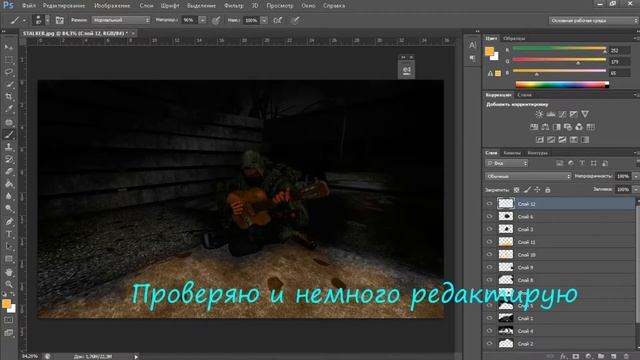The height and width of the screenshot is (360, 640).
Task: Click the Photo Filter adjustment icon
Action: pos(568,127)
